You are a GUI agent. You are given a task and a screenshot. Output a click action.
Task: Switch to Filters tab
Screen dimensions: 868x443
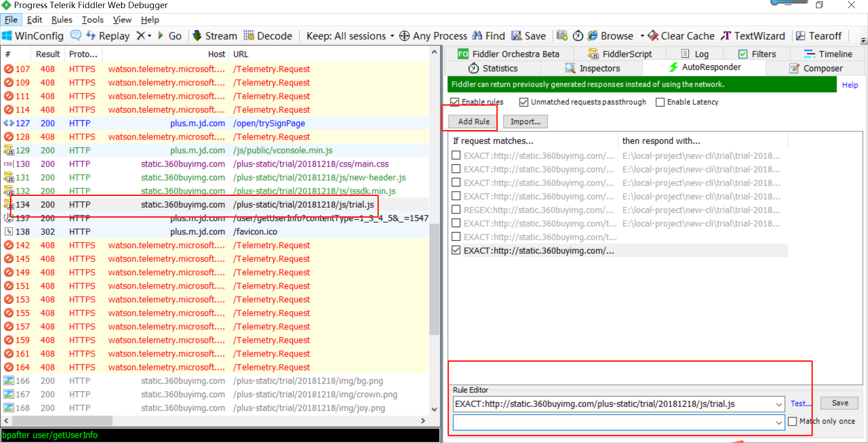point(757,54)
